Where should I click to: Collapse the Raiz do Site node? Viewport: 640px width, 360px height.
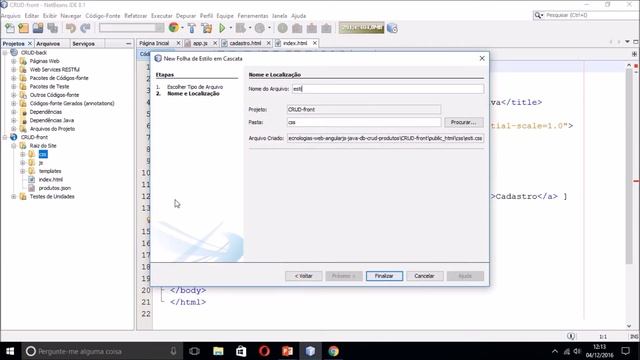coord(13,146)
